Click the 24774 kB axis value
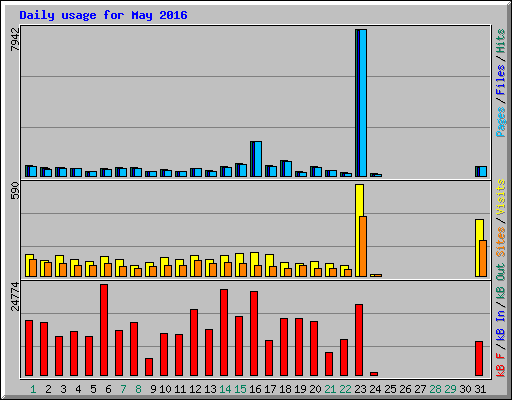 point(15,296)
